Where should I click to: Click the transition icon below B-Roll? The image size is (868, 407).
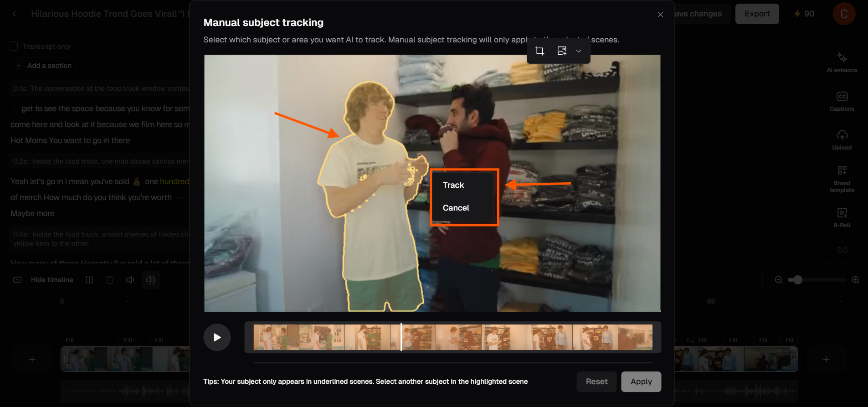842,250
